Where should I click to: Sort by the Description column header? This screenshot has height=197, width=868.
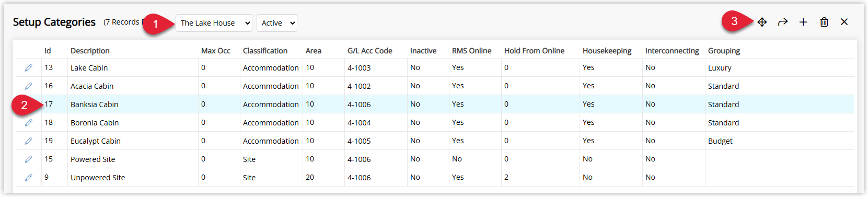(90, 51)
